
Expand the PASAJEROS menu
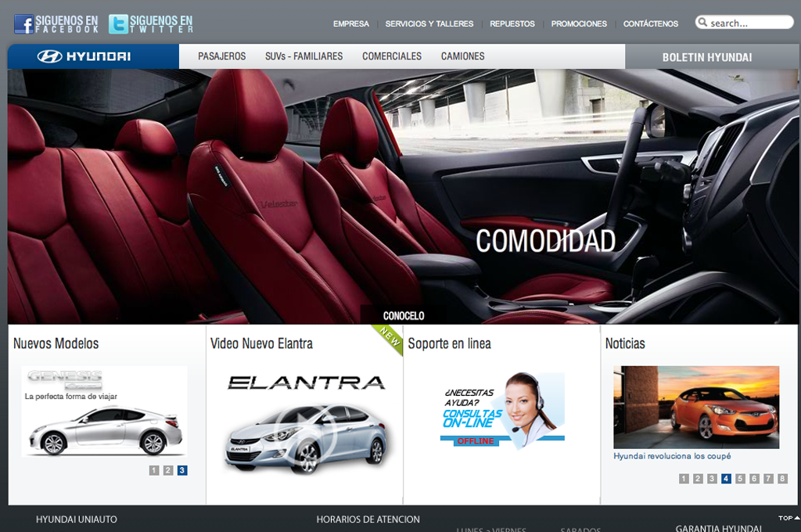pyautogui.click(x=221, y=56)
